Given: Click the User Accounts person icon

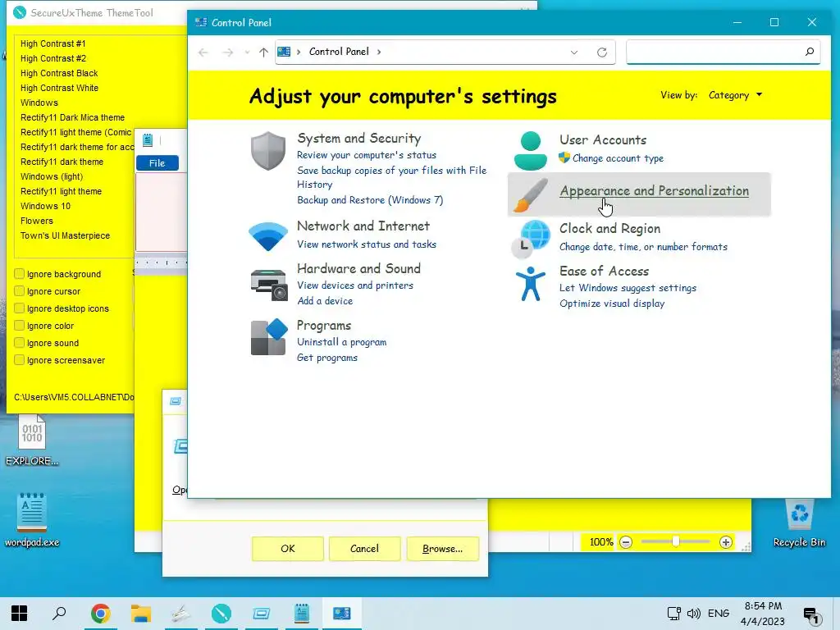Looking at the screenshot, I should pyautogui.click(x=531, y=151).
